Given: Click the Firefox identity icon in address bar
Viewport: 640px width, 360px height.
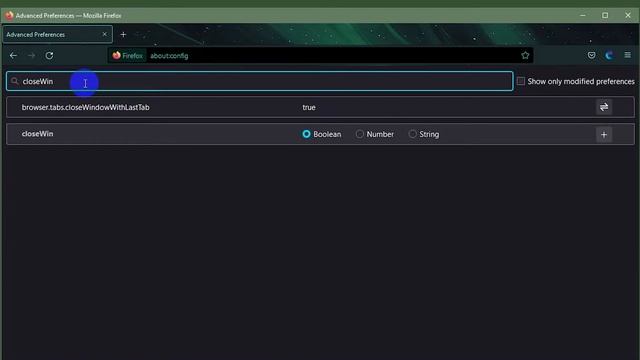Looking at the screenshot, I should pyautogui.click(x=127, y=56).
